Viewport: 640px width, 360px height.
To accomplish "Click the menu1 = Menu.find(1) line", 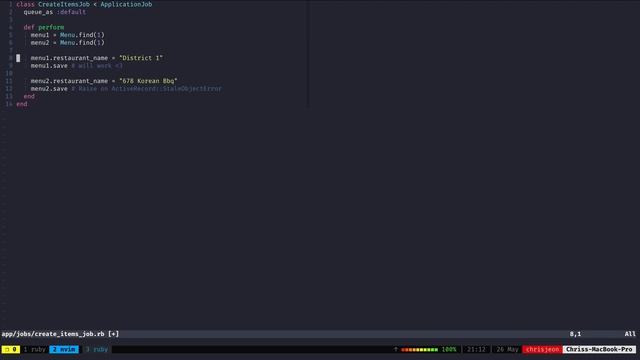I will 67,35.
